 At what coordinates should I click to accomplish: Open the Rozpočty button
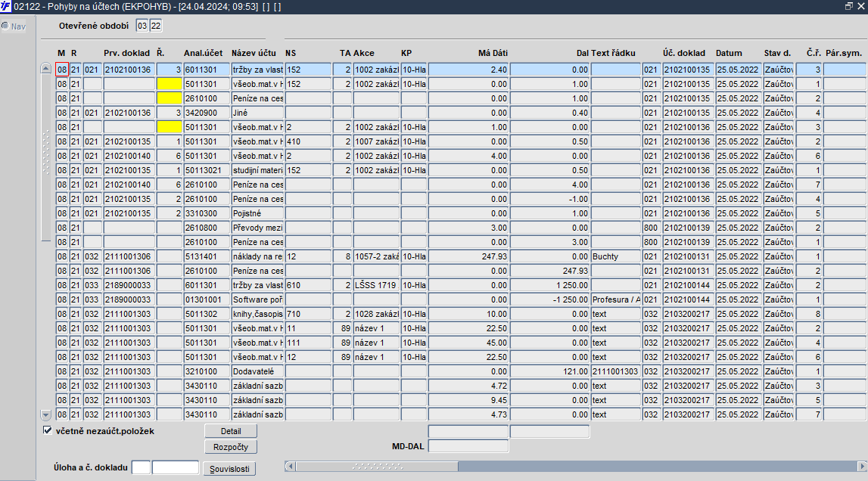click(231, 447)
